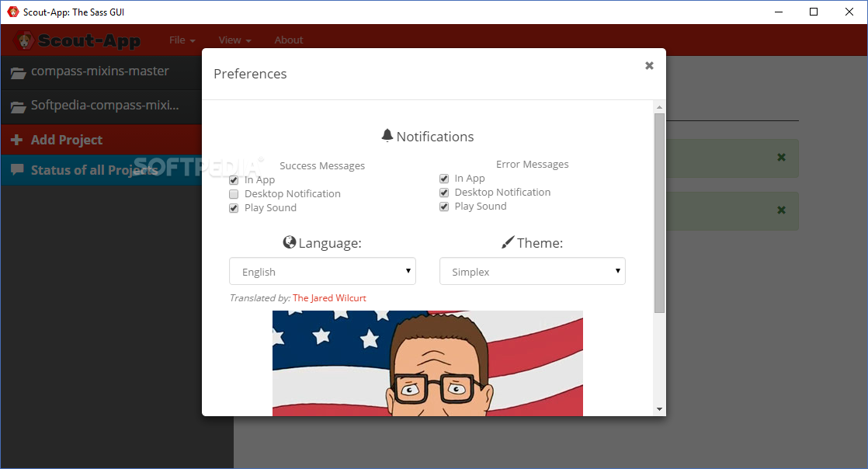The width and height of the screenshot is (868, 469).
Task: Minimize the Scout-App window
Action: tap(778, 12)
